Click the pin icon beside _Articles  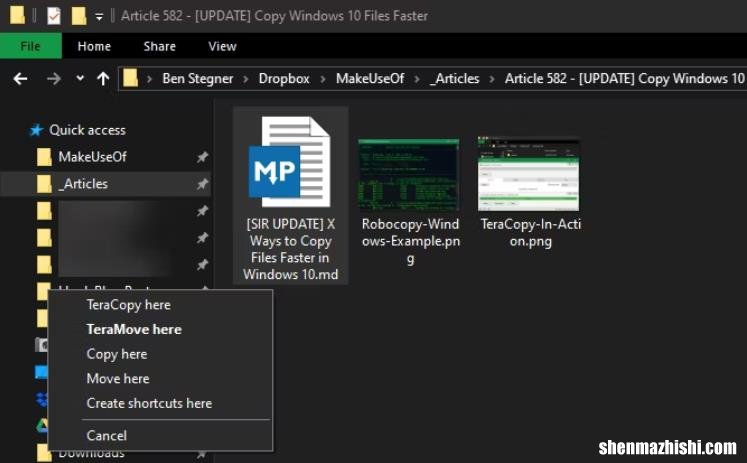coord(202,183)
